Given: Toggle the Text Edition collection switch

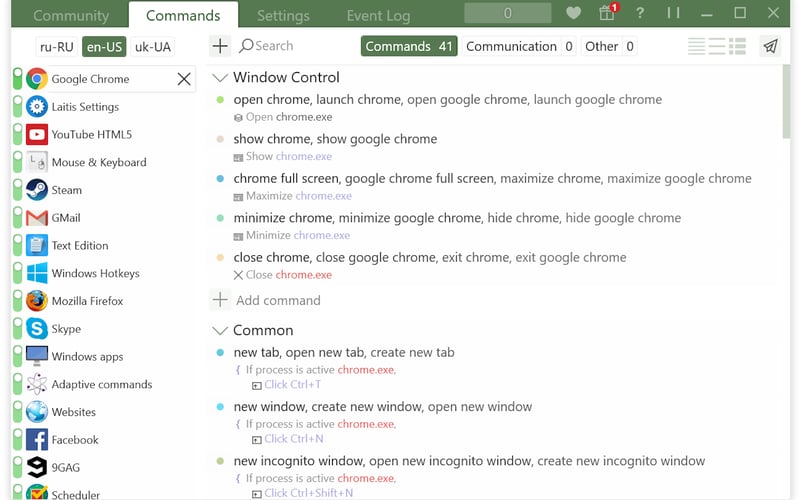Looking at the screenshot, I should click(x=17, y=245).
